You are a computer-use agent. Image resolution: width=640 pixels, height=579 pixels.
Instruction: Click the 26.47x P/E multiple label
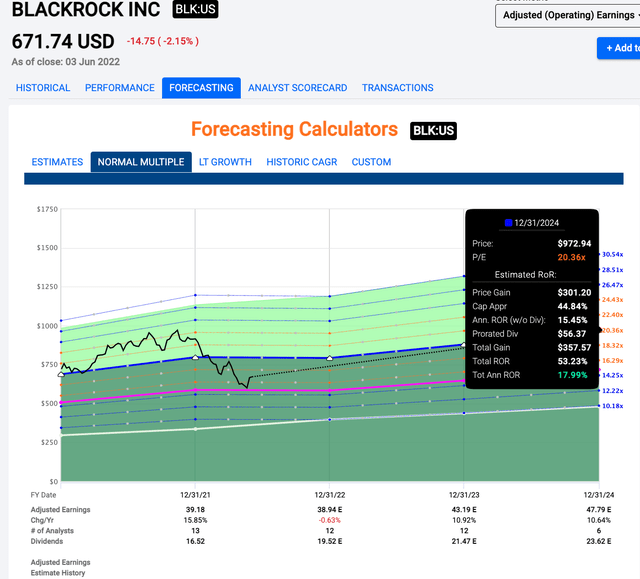click(613, 285)
